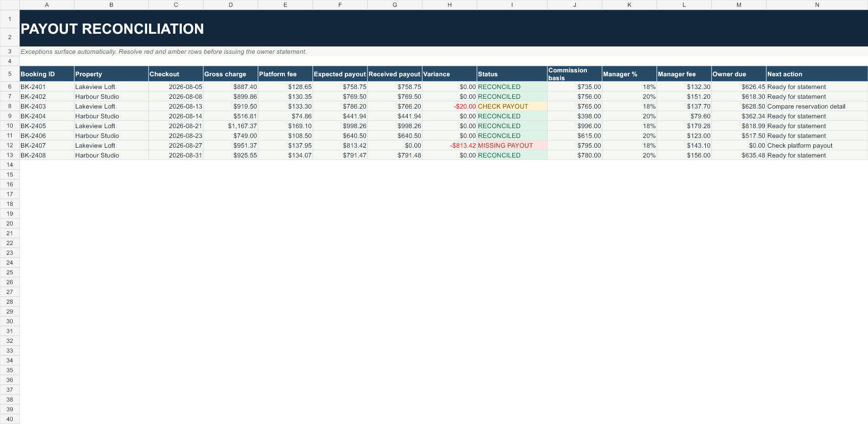Select the exceptions note in row 3

(444, 51)
